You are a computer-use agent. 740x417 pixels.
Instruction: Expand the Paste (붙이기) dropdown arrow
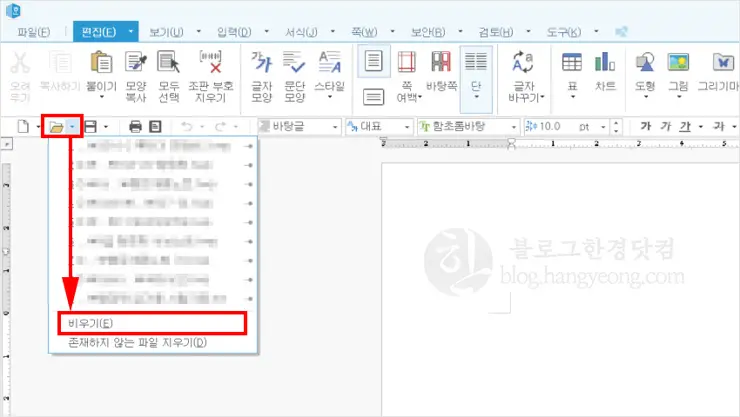pyautogui.click(x=101, y=98)
